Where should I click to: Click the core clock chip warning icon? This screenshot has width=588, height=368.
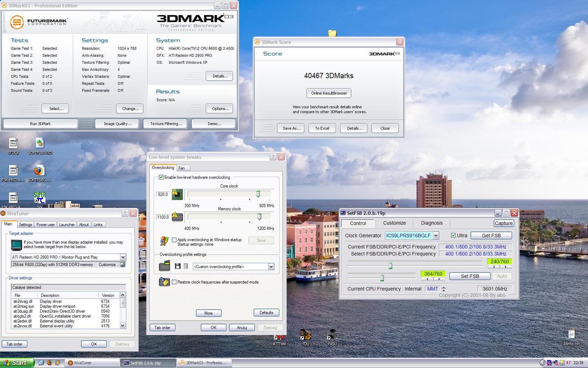177,194
